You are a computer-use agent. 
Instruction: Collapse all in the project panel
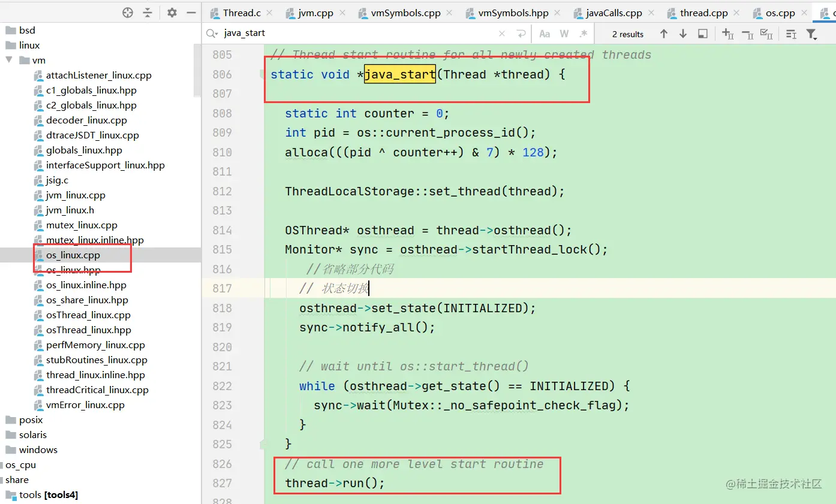pyautogui.click(x=147, y=13)
